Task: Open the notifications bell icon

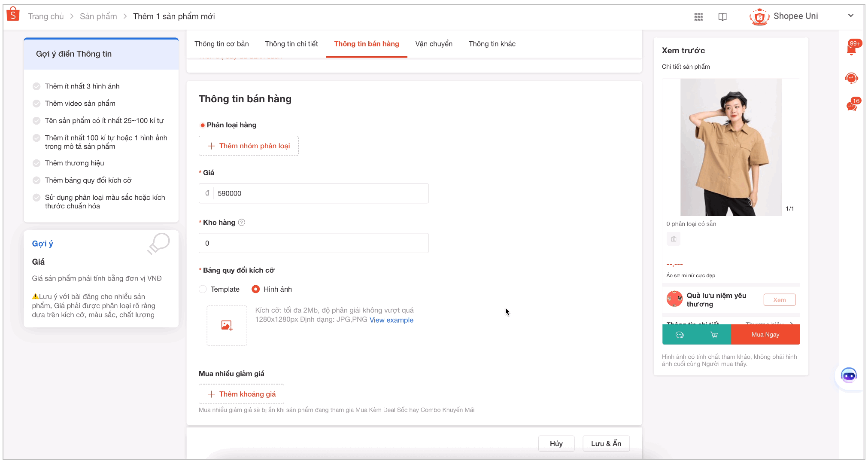Action: (851, 49)
